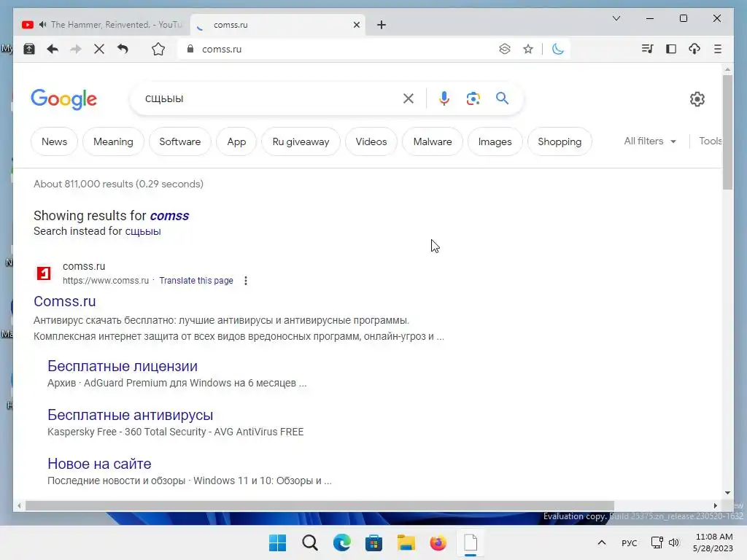
Task: Open the archive box icon left of the back arrow
Action: click(x=29, y=49)
